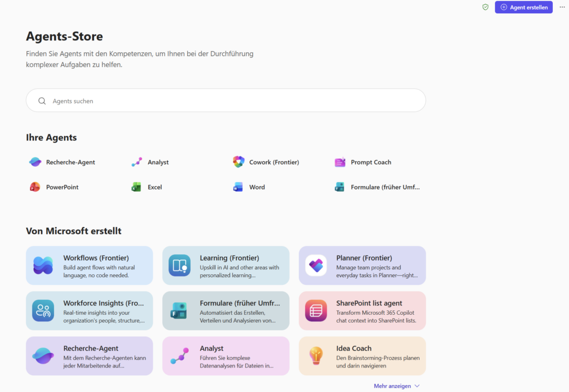Image resolution: width=569 pixels, height=392 pixels.
Task: Open Recherche-Agent from Ihre Agents
Action: pos(71,162)
